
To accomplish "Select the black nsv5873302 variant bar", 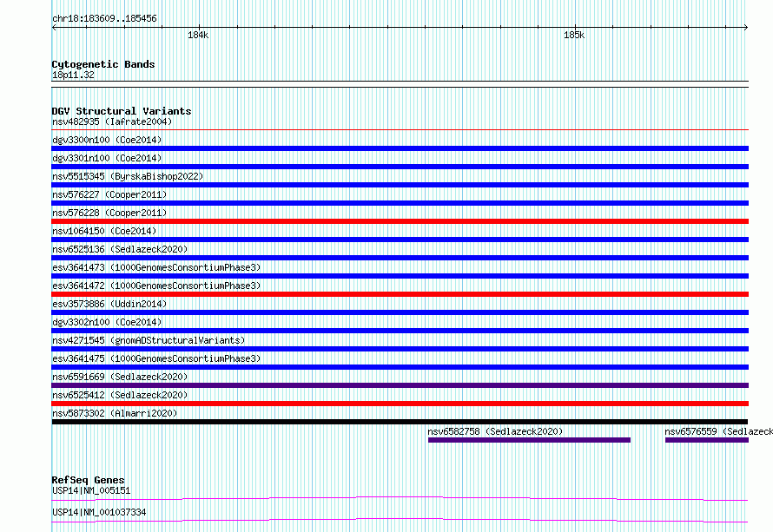I will [400, 422].
